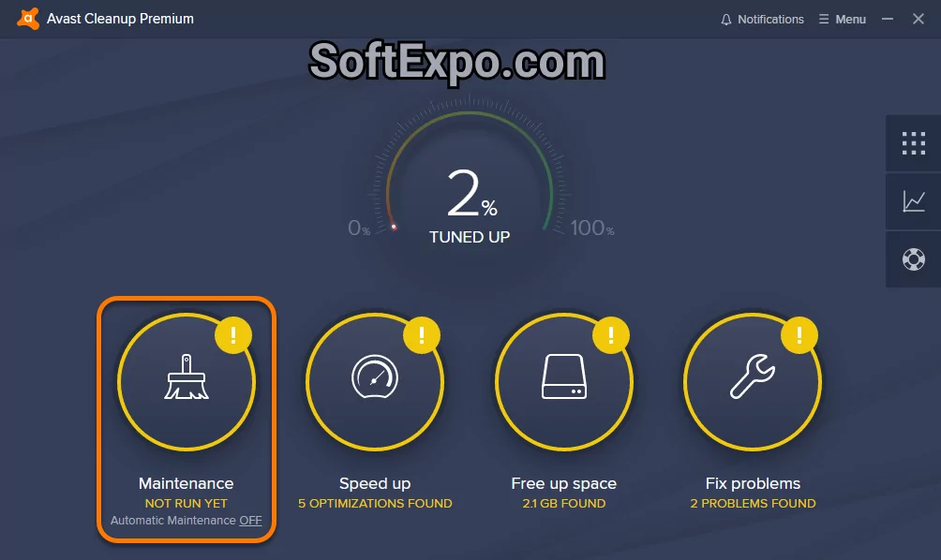The width and height of the screenshot is (941, 560).
Task: View the statistics graph icon in sidebar
Action: coord(911,202)
